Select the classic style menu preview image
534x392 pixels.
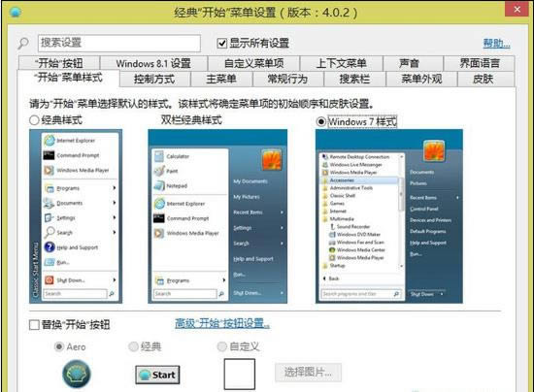click(x=76, y=216)
